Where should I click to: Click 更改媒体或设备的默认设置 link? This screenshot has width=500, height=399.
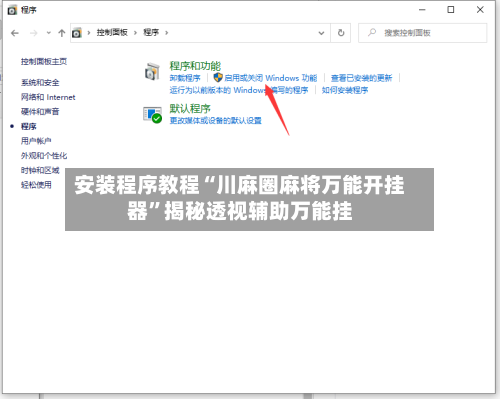215,120
